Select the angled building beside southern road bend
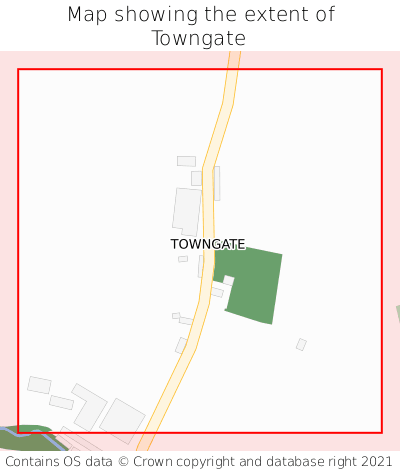The image size is (400, 472). (182, 345)
